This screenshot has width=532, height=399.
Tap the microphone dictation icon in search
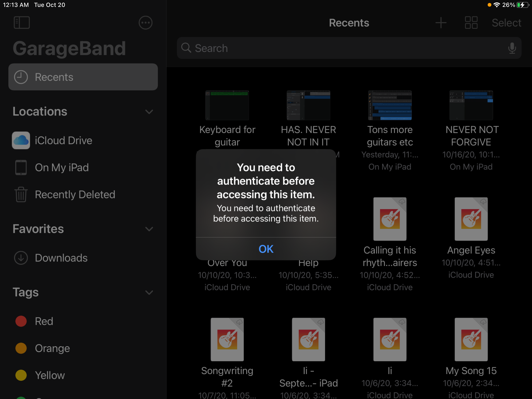[512, 48]
